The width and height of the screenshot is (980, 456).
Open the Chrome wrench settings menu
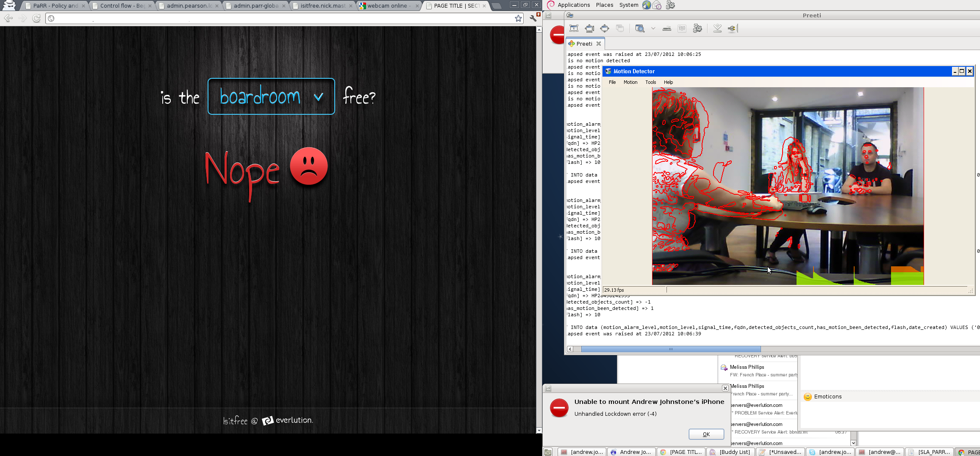[x=533, y=18]
